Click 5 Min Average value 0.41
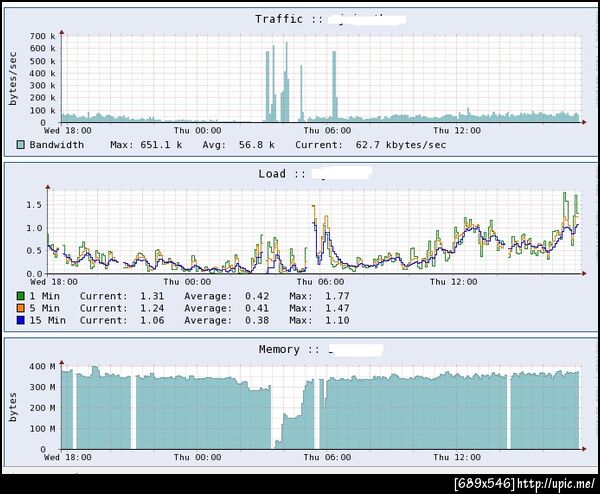 [257, 308]
